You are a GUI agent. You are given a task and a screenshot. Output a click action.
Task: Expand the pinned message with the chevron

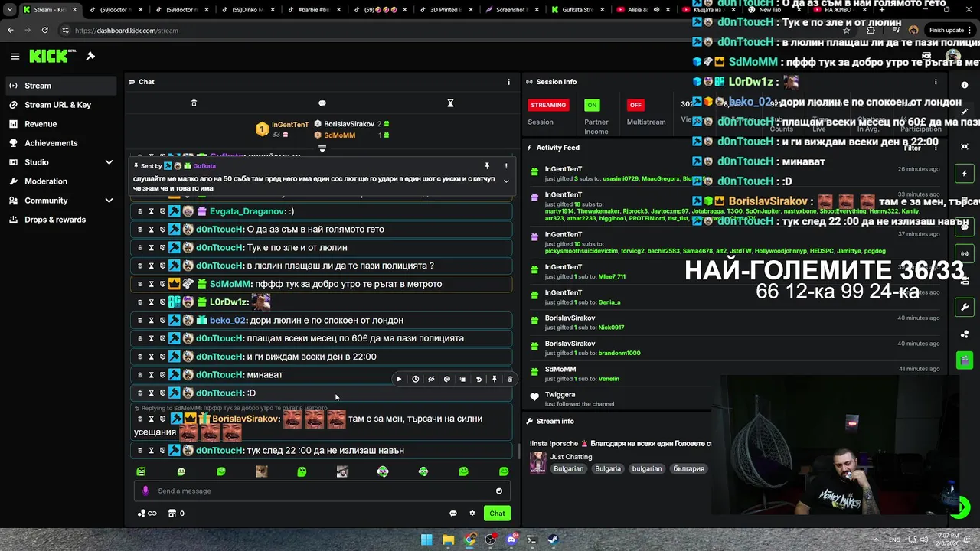(x=506, y=181)
